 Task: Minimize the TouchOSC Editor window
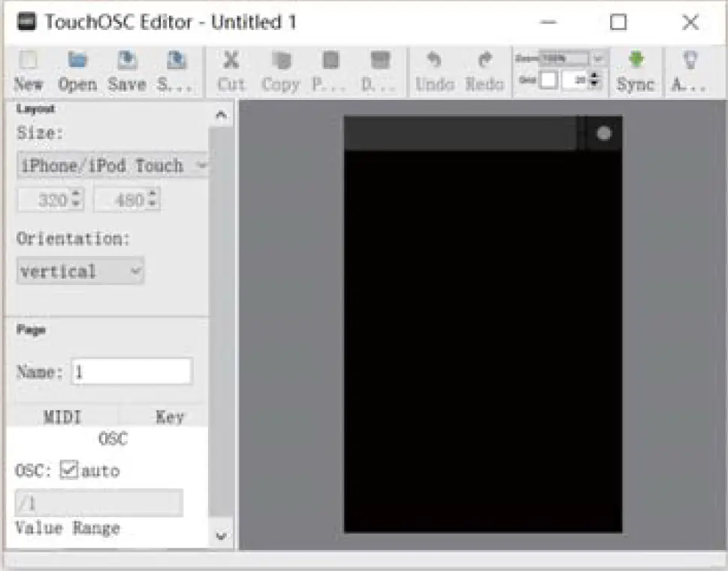point(548,22)
